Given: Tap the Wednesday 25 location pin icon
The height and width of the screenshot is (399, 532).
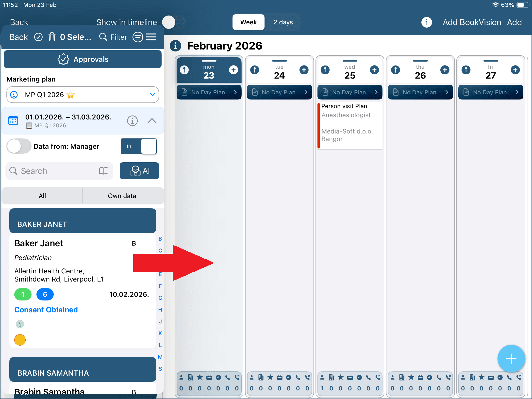Looking at the screenshot, I should point(325,70).
